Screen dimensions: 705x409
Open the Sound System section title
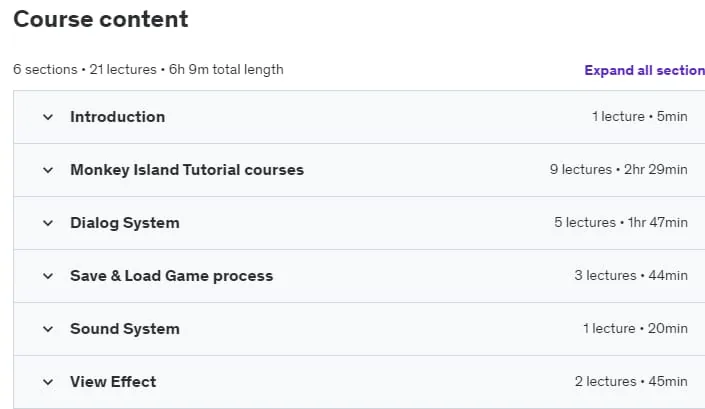[x=125, y=329]
